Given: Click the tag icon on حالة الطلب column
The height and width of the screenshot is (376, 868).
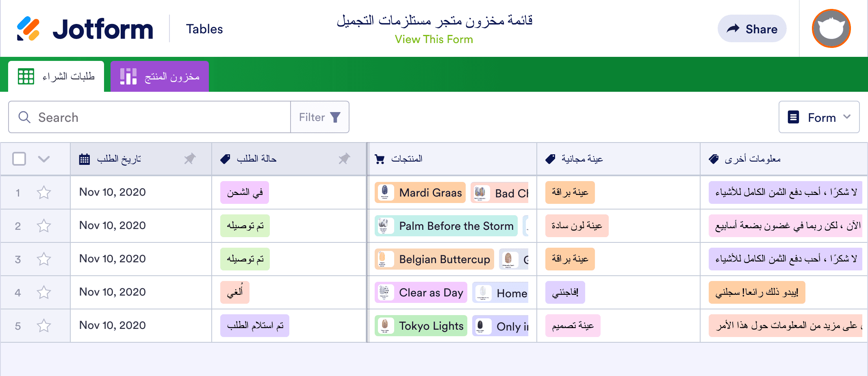Looking at the screenshot, I should pyautogui.click(x=226, y=159).
